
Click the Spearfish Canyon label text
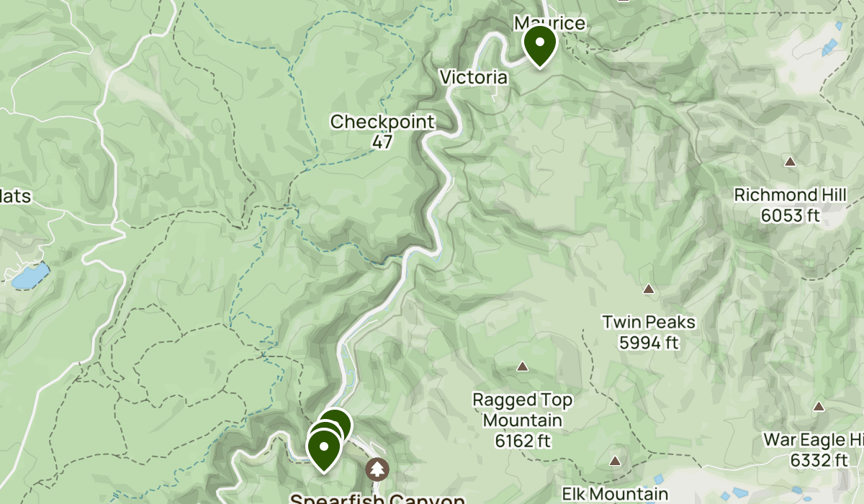click(x=377, y=498)
